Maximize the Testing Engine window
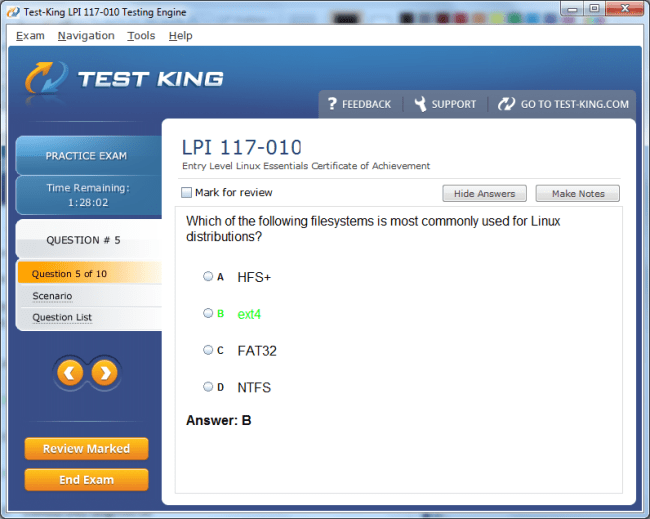650x519 pixels. (594, 8)
